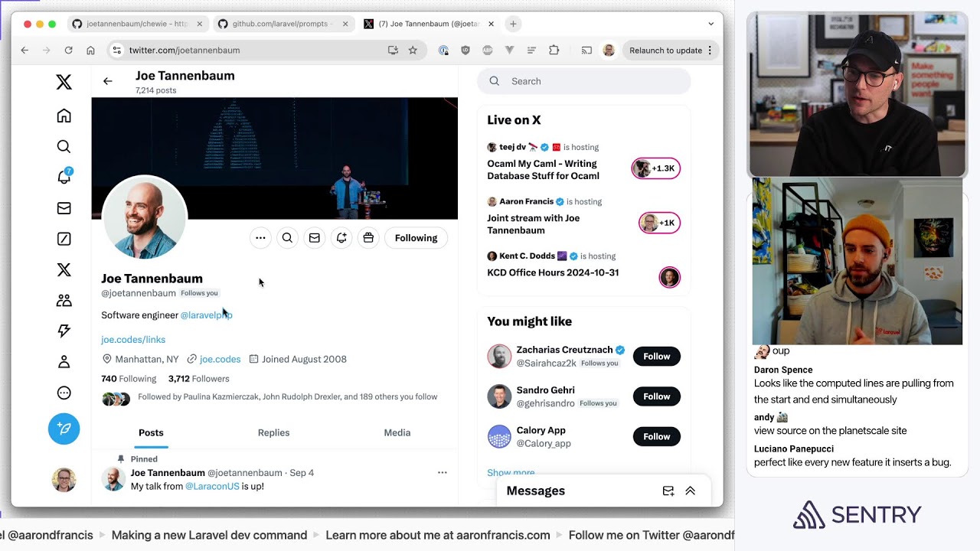This screenshot has height=551, width=980.
Task: Follow Zacharias Creutznach
Action: click(657, 357)
